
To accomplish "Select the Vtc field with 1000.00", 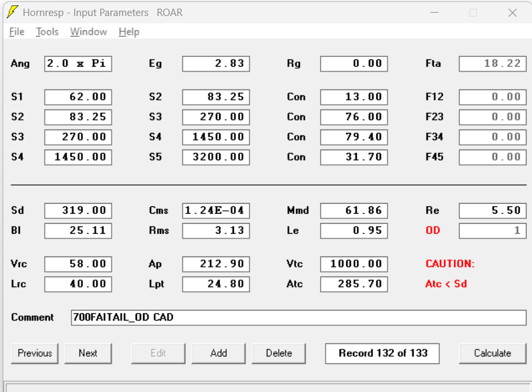I will (x=354, y=264).
